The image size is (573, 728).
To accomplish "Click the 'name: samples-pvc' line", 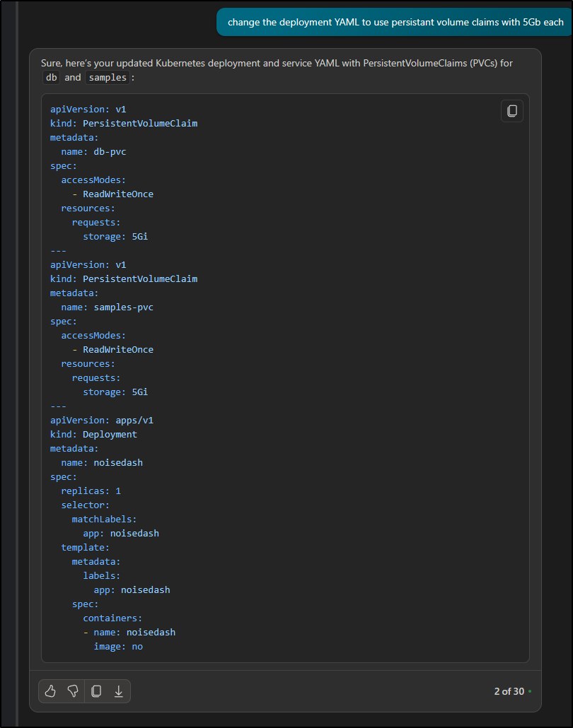I will [107, 307].
